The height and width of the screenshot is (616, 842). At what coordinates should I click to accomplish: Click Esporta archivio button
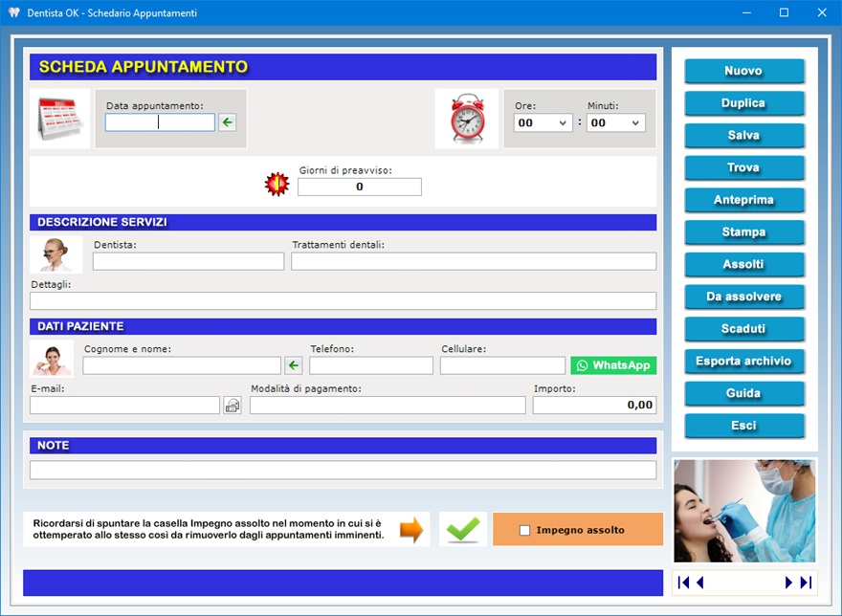(744, 361)
